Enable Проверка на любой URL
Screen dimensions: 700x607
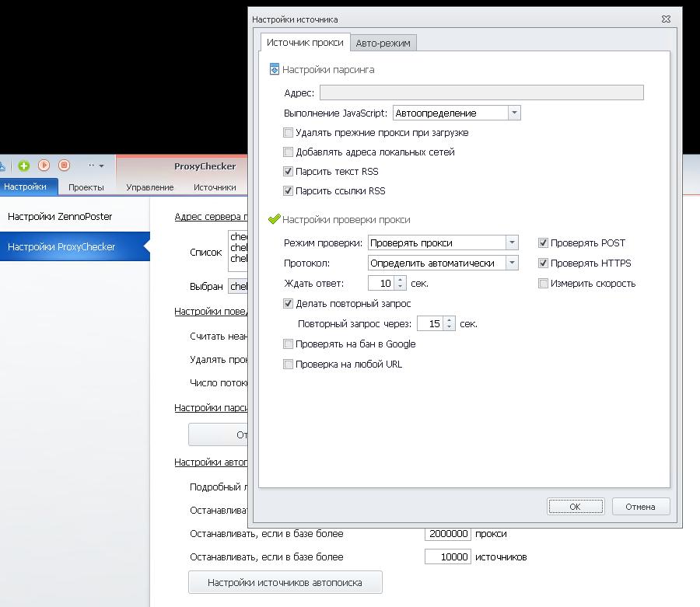(x=289, y=364)
